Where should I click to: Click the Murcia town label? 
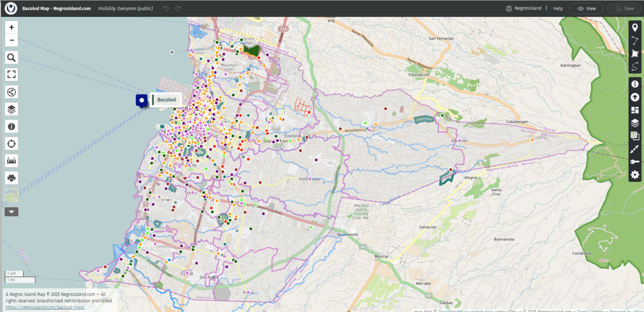(x=381, y=256)
